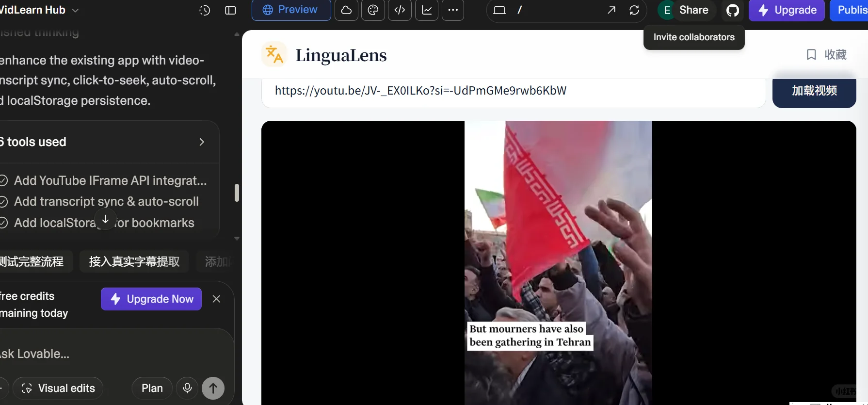Enable Visual edits mode

(58, 388)
